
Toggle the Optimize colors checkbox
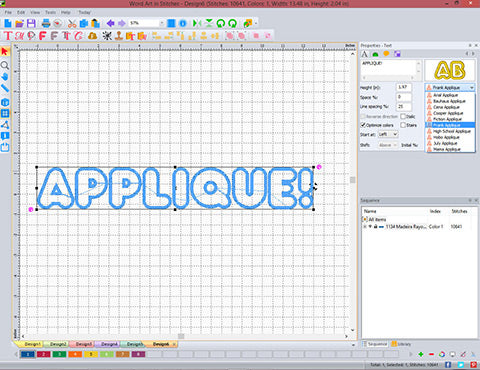[364, 125]
